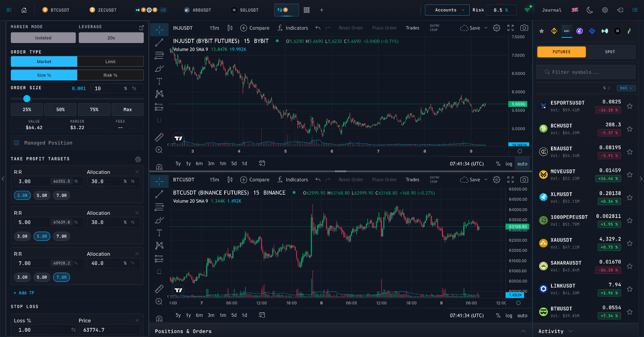Toggle auto scale on BTCUSDT chart
Image resolution: width=644 pixels, height=337 pixels.
click(x=522, y=315)
